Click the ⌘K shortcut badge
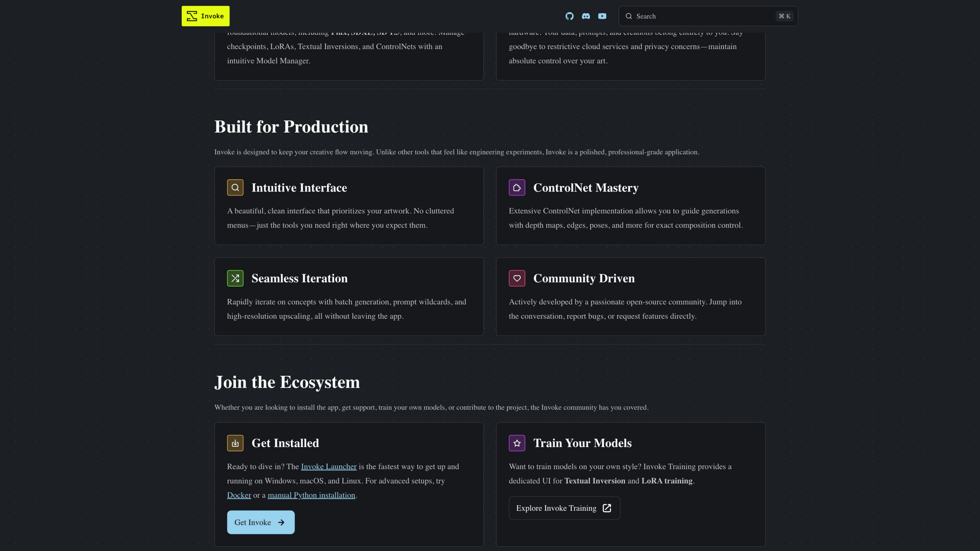This screenshot has width=980, height=551. [x=785, y=16]
